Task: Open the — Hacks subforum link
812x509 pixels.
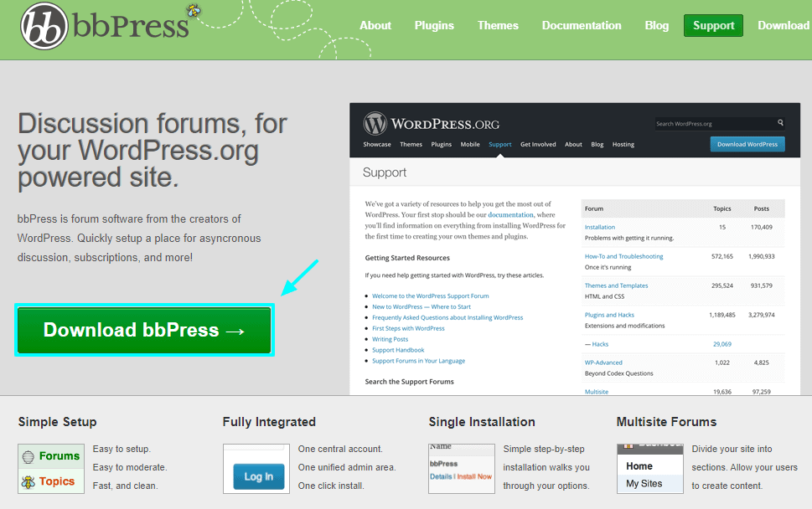Action: click(x=597, y=344)
